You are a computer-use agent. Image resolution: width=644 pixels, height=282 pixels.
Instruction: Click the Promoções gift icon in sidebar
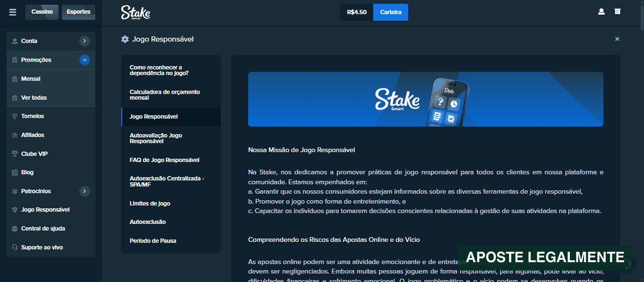coord(15,60)
